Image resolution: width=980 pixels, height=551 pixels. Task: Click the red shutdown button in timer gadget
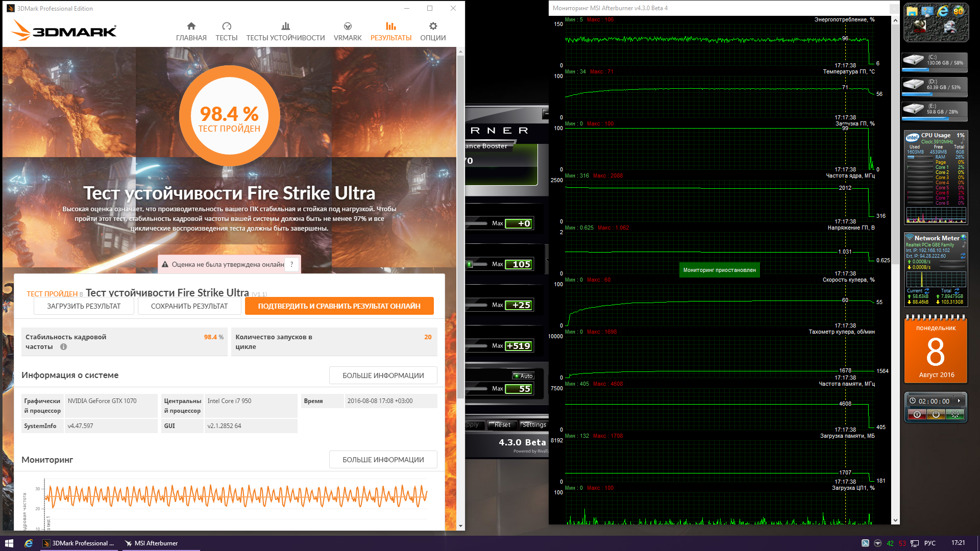(x=917, y=414)
